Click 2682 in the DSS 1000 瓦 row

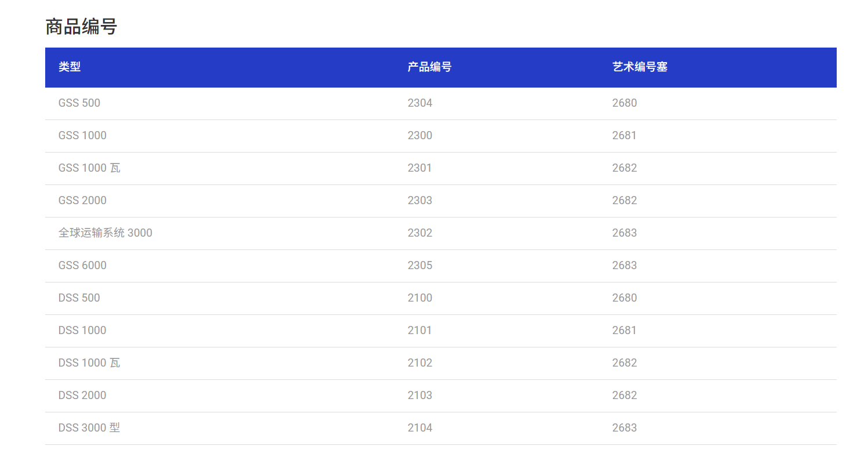pyautogui.click(x=625, y=363)
